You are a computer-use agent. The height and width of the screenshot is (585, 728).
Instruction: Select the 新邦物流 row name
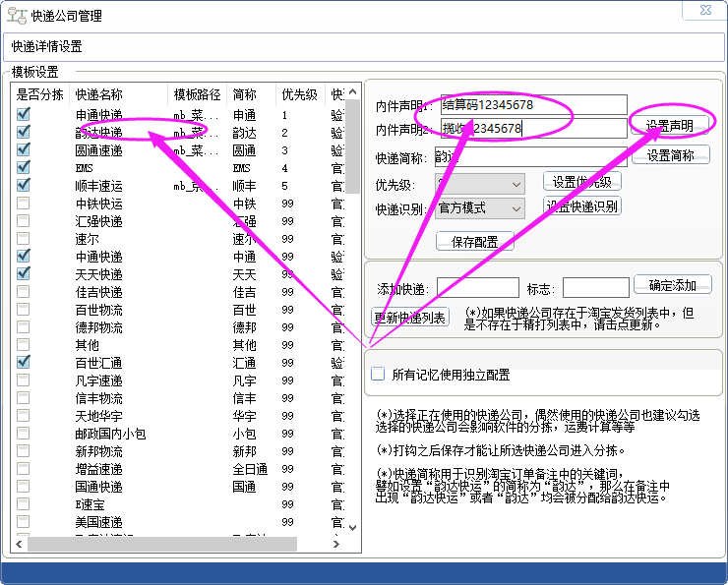point(99,451)
